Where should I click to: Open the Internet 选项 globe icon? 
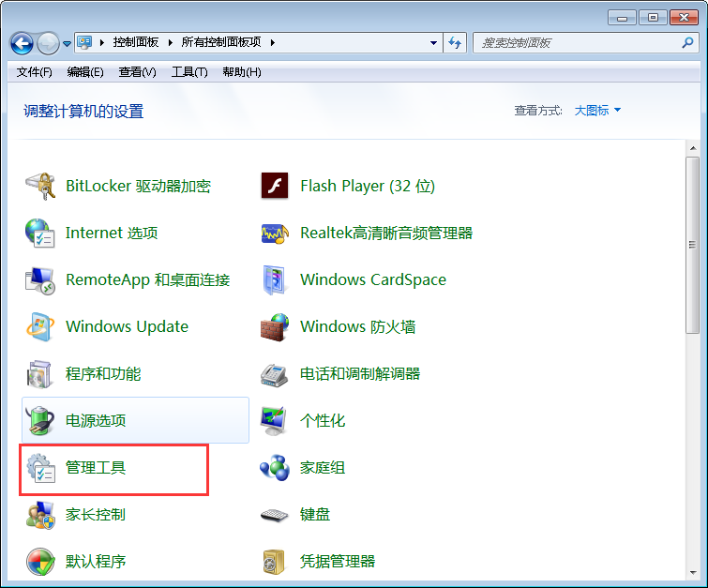click(40, 233)
